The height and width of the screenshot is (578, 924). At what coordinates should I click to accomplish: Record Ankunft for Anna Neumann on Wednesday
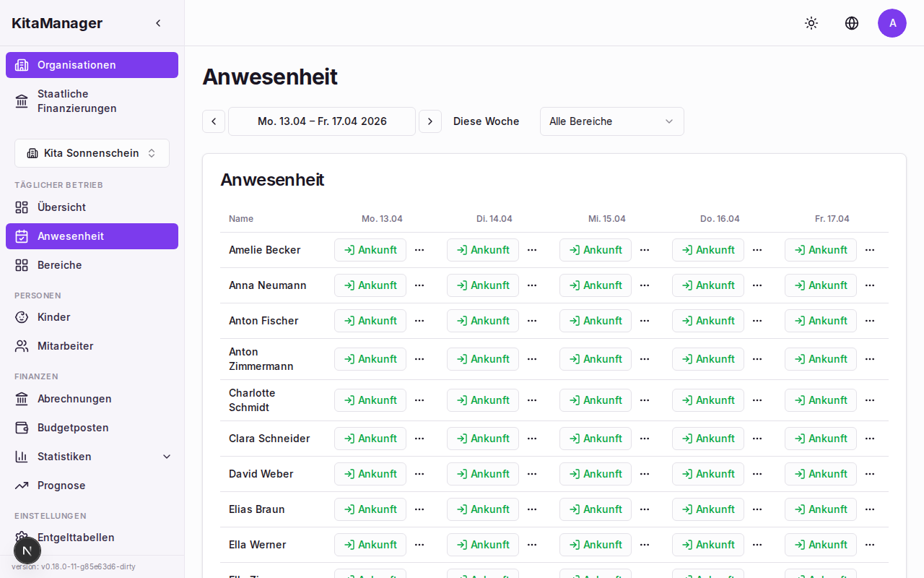pyautogui.click(x=595, y=285)
